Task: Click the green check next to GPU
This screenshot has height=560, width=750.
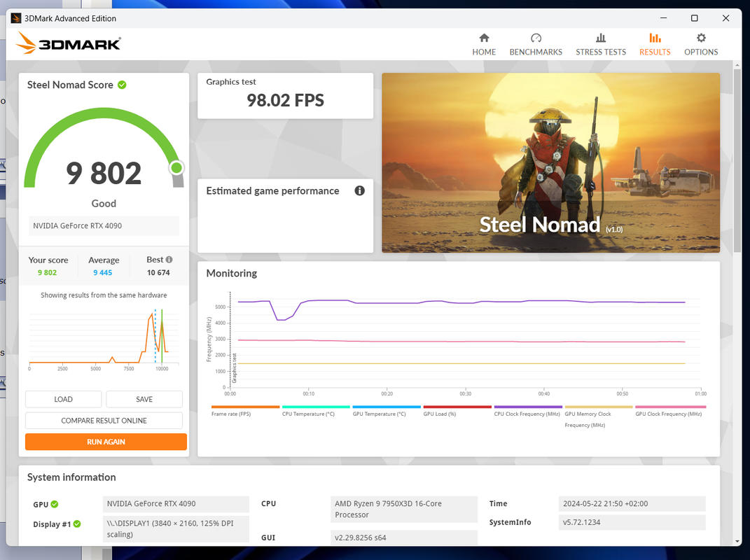Action: (55, 504)
